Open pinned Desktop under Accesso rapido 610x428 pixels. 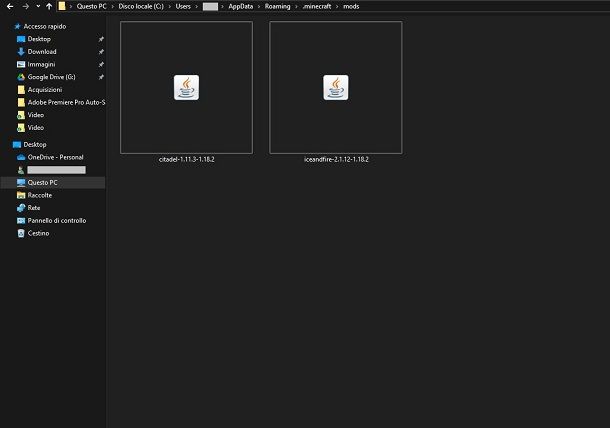pos(39,39)
